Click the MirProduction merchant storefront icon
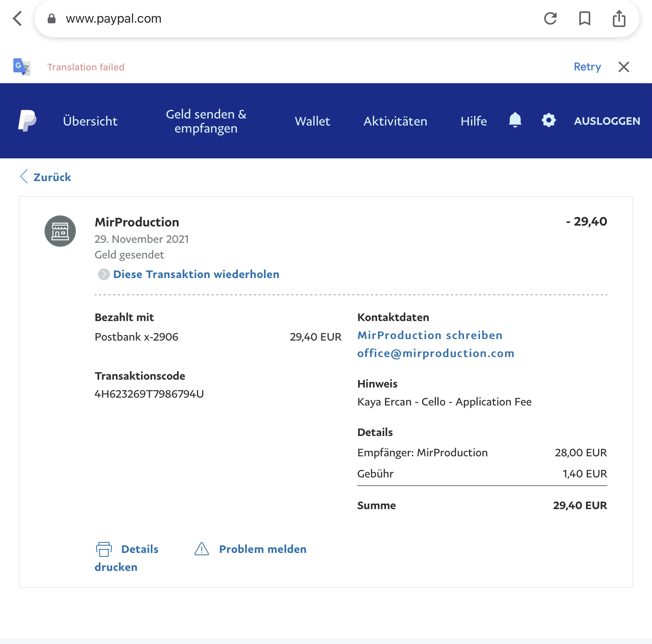The width and height of the screenshot is (652, 644). pyautogui.click(x=60, y=231)
